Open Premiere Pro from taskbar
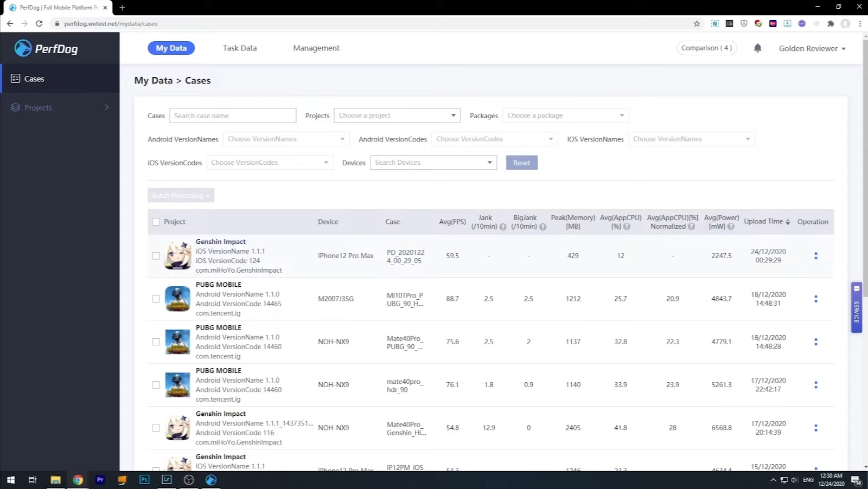This screenshot has width=868, height=489. point(100,480)
